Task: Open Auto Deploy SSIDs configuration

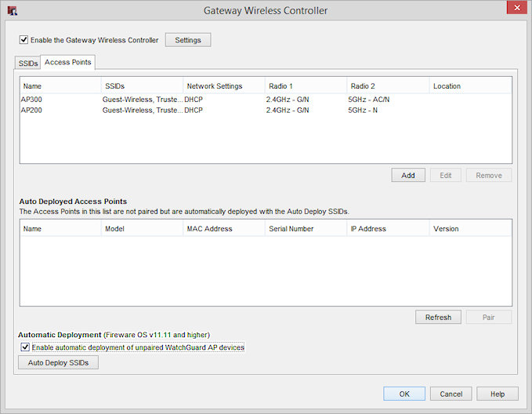Action: coord(58,363)
